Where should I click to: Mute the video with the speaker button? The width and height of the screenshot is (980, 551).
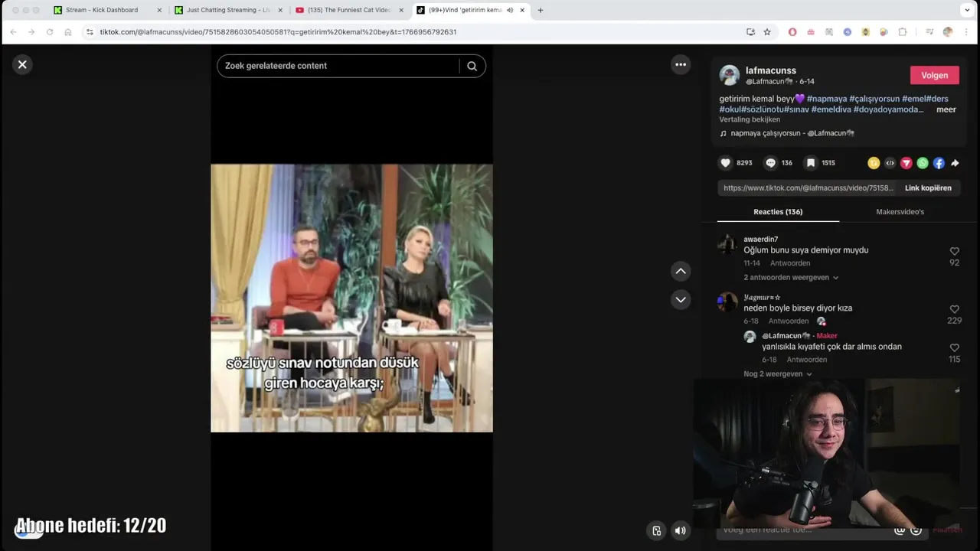coord(680,530)
